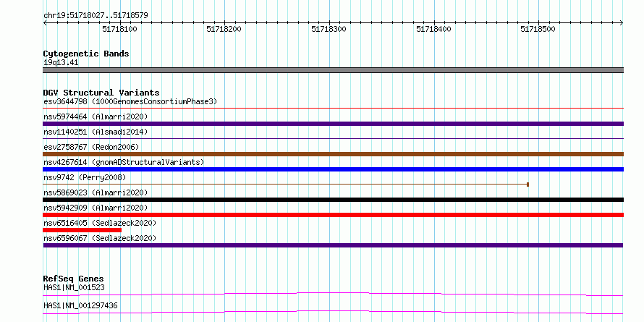The width and height of the screenshot is (644, 322).
Task: Click ruler position 51718300
Action: tap(329, 29)
